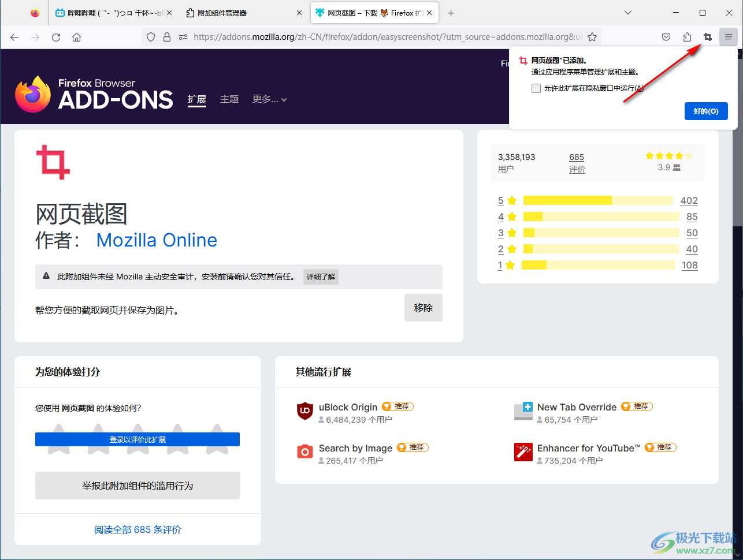Close the 网页截图 download tab
This screenshot has width=743, height=560.
(429, 13)
